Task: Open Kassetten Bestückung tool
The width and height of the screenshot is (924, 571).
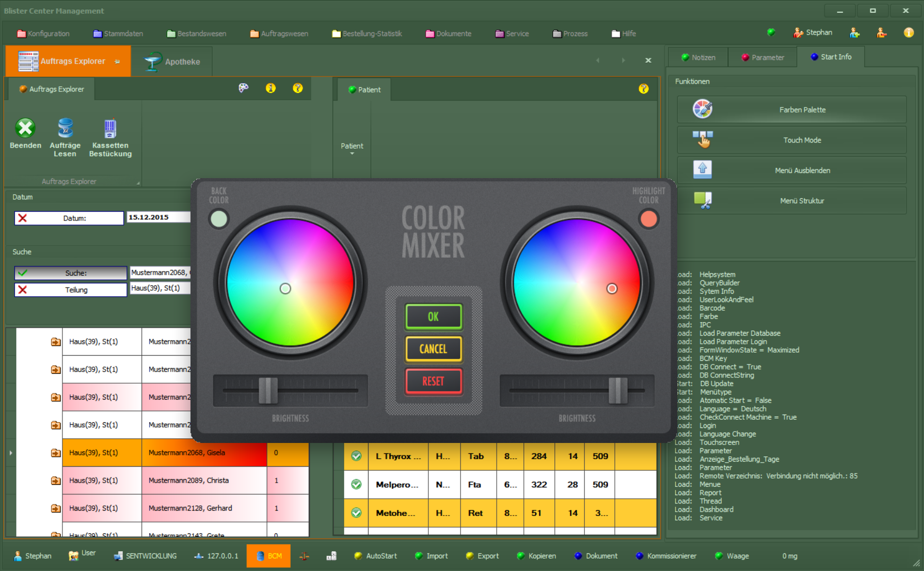Action: (110, 129)
